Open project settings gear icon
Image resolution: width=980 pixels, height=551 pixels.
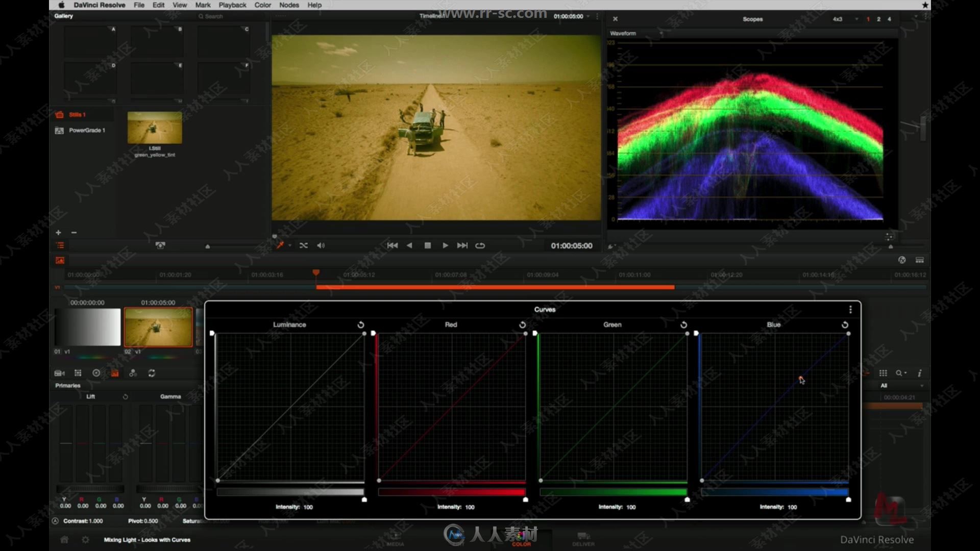tap(85, 540)
